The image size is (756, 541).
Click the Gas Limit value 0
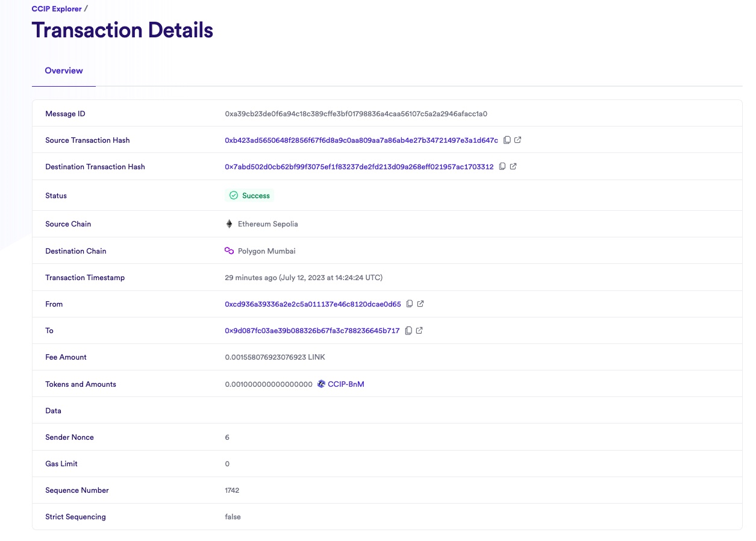[x=227, y=464]
